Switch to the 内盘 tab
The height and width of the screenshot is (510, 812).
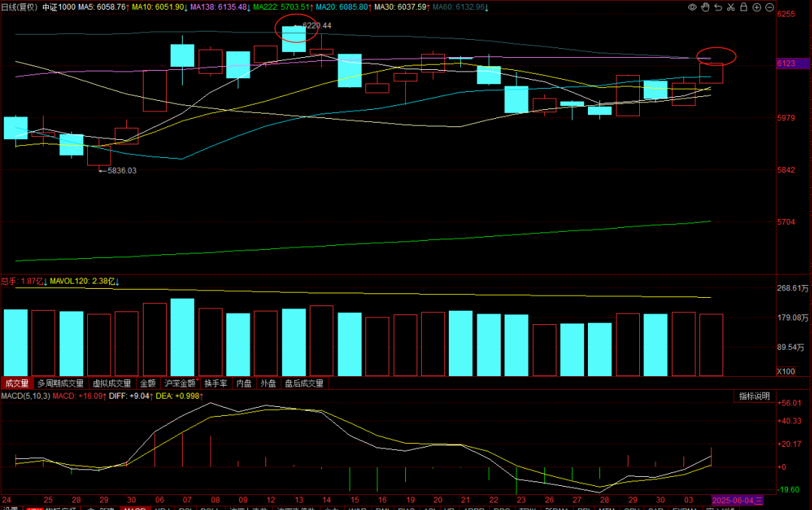[x=244, y=384]
